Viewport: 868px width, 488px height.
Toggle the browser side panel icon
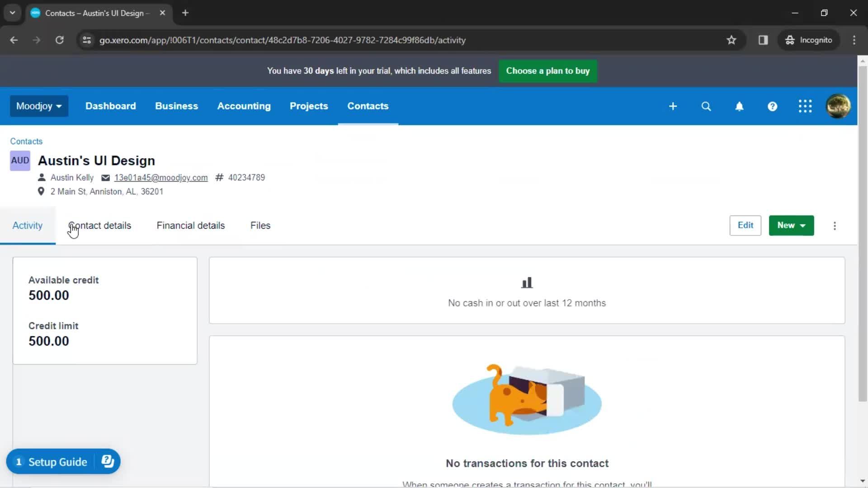763,40
